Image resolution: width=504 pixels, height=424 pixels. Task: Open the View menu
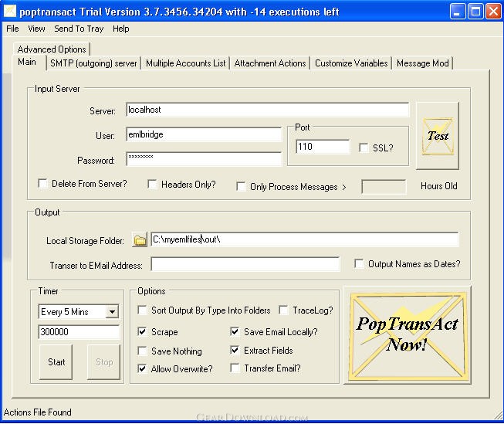(36, 29)
